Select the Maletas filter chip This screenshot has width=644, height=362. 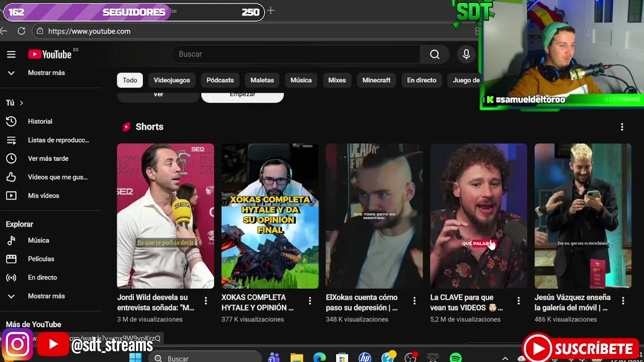tap(262, 80)
